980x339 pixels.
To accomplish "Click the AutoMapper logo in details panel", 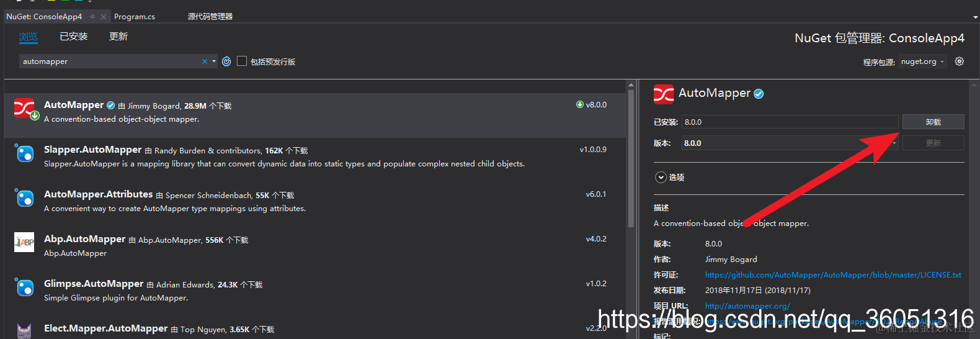I will (x=664, y=94).
